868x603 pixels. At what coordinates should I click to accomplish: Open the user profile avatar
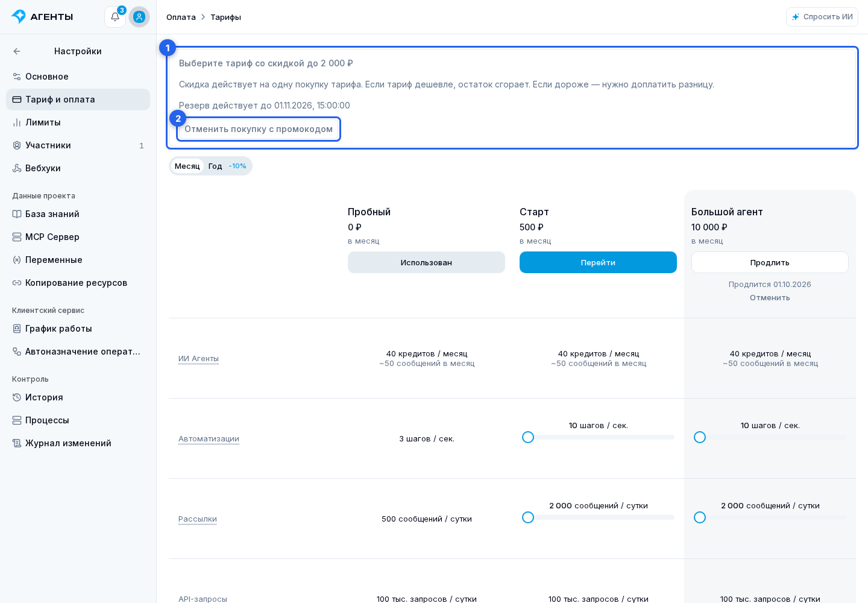pos(139,17)
